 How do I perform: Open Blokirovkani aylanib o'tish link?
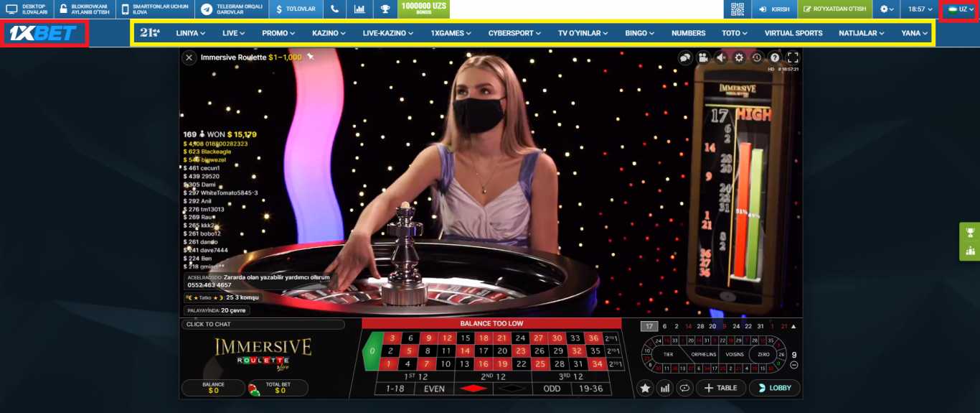pos(85,9)
